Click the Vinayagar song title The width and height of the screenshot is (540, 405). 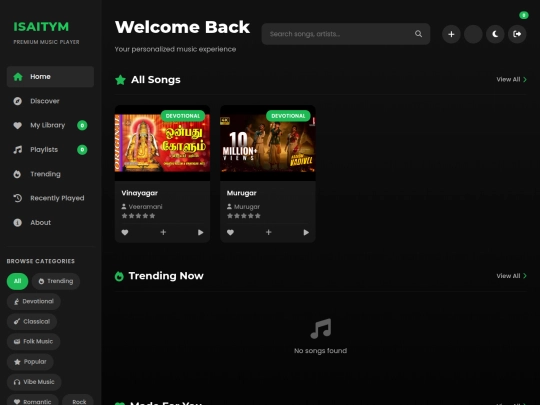(139, 193)
